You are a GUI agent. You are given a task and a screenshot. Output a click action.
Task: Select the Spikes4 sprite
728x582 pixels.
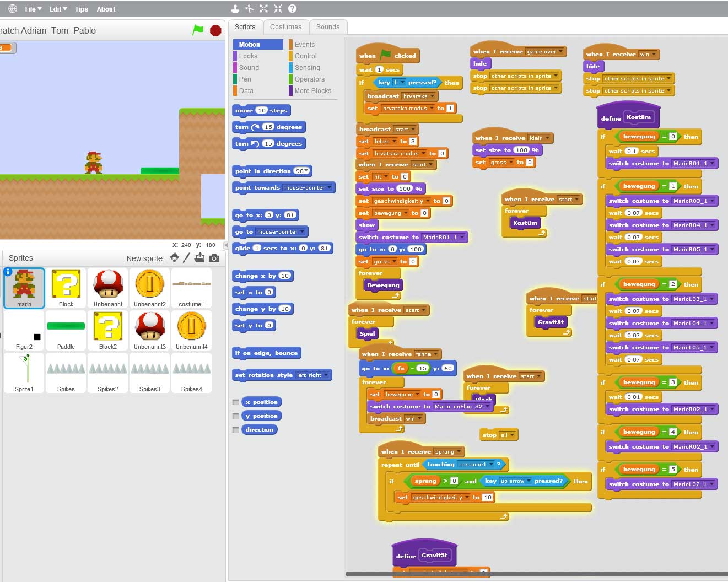pyautogui.click(x=191, y=373)
